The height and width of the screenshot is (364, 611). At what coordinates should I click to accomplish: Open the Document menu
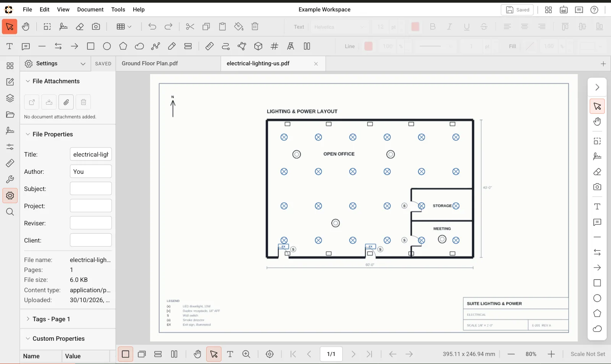click(91, 10)
